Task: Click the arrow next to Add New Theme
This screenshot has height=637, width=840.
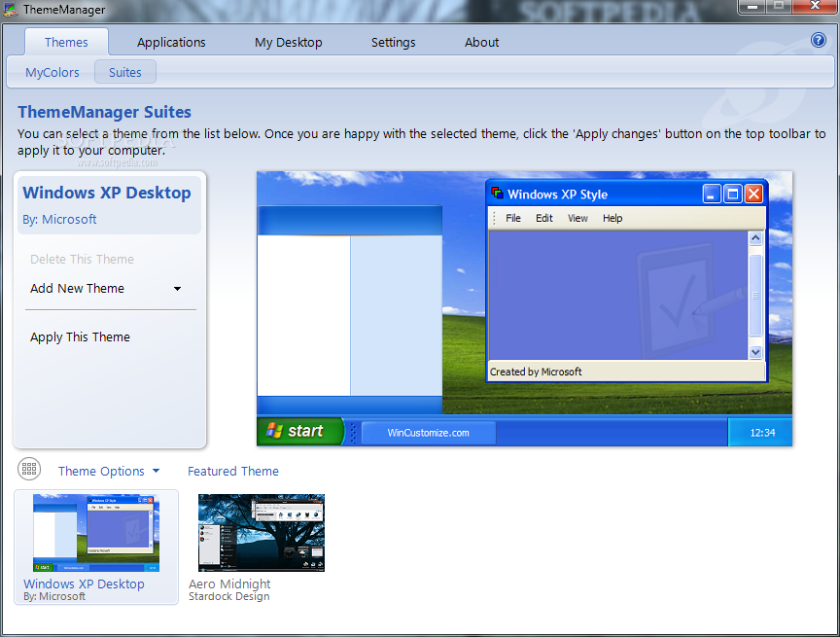Action: coord(177,289)
